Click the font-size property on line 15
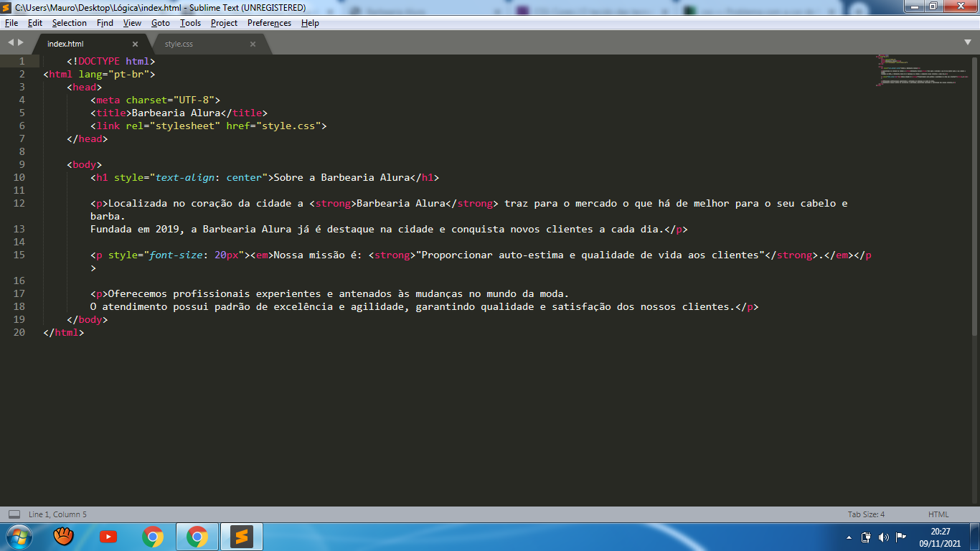980x551 pixels. pyautogui.click(x=176, y=255)
